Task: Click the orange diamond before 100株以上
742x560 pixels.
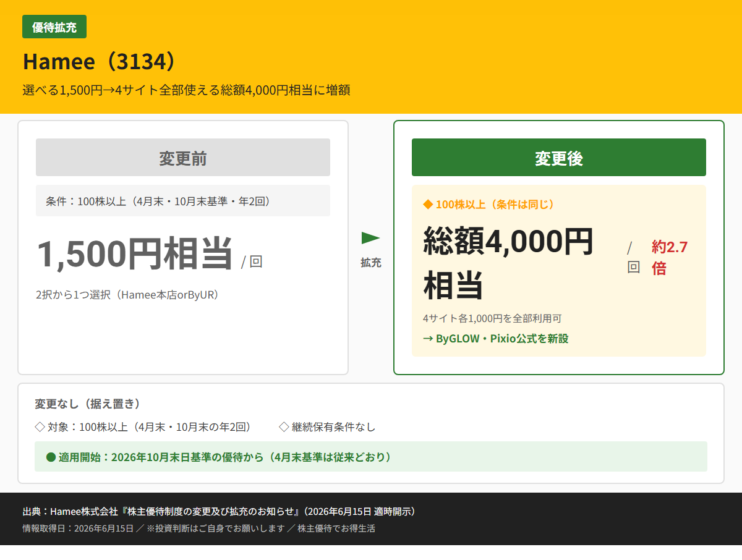Action: pos(427,204)
